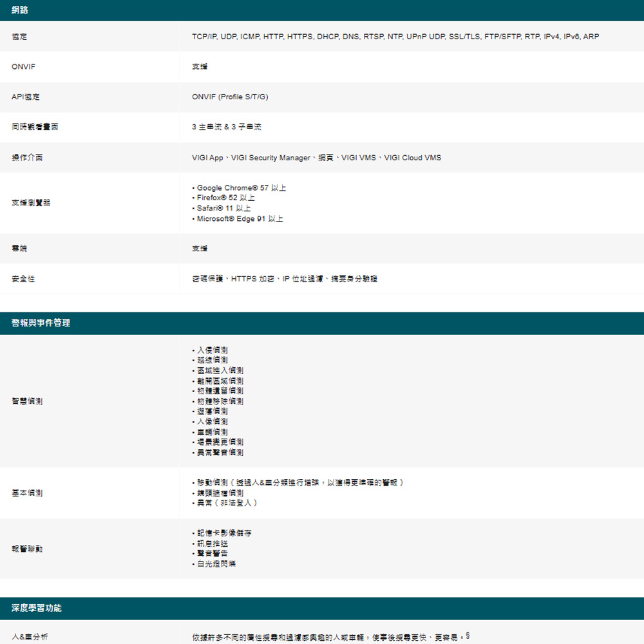The image size is (644, 644).
Task: Click the 人&車分析 row label
Action: [x=30, y=637]
